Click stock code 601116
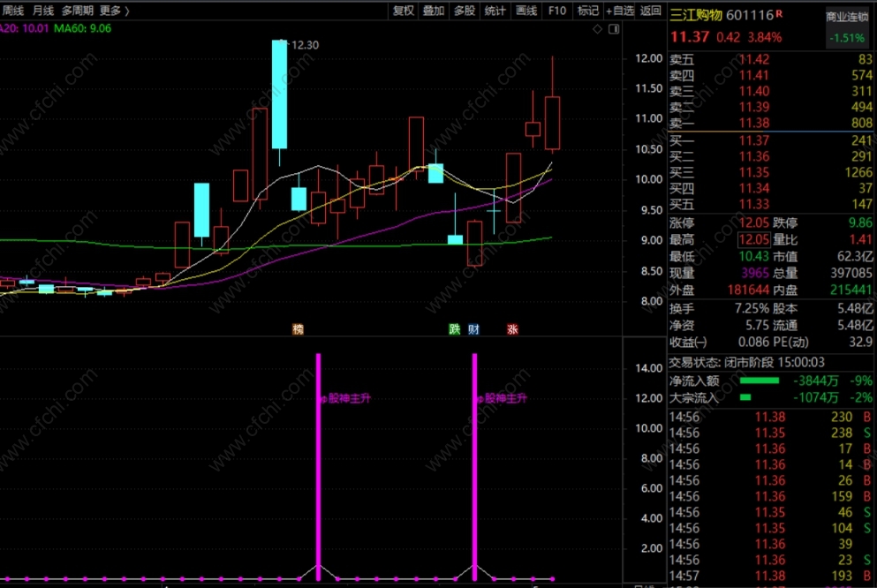The width and height of the screenshot is (877, 588). tap(750, 15)
